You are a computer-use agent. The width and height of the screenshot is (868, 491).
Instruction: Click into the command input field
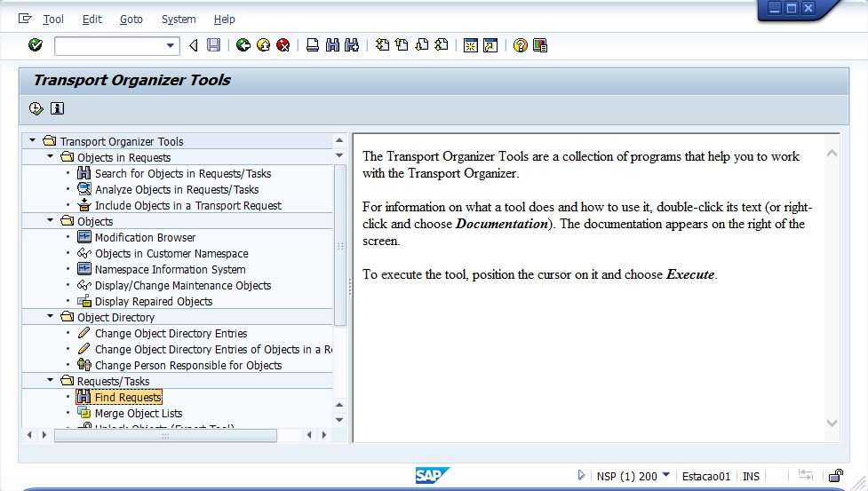tap(108, 45)
